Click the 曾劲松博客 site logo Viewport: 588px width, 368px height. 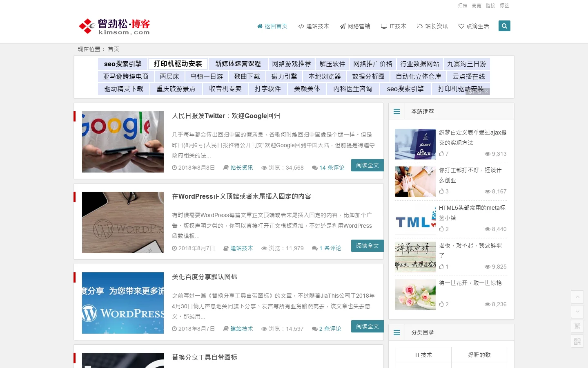[114, 26]
